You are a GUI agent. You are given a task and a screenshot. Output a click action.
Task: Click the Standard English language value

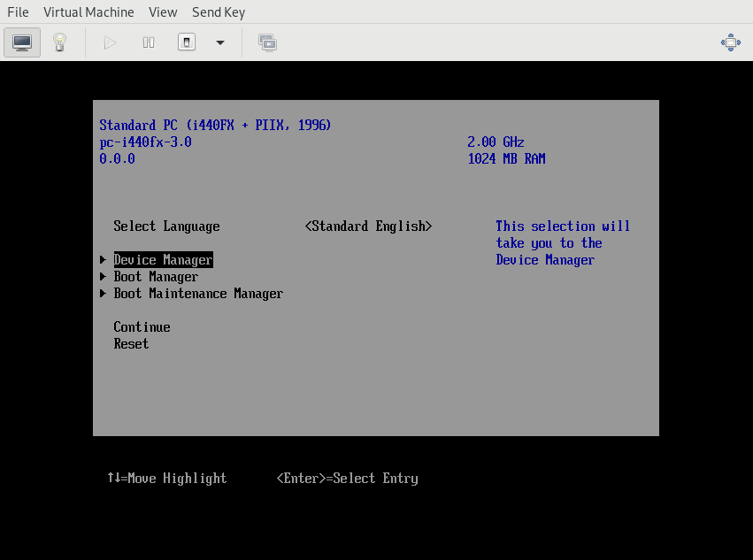368,226
